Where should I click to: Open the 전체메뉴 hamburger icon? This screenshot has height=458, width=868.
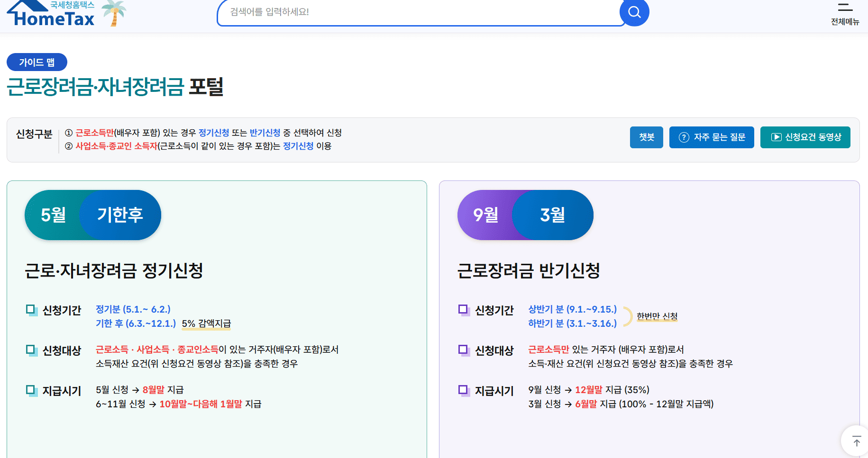844,7
